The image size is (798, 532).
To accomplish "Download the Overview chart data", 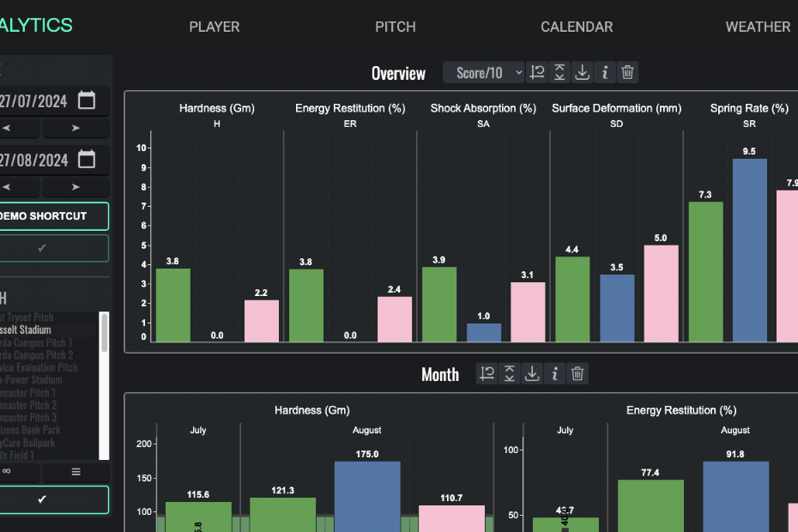I will coord(582,72).
